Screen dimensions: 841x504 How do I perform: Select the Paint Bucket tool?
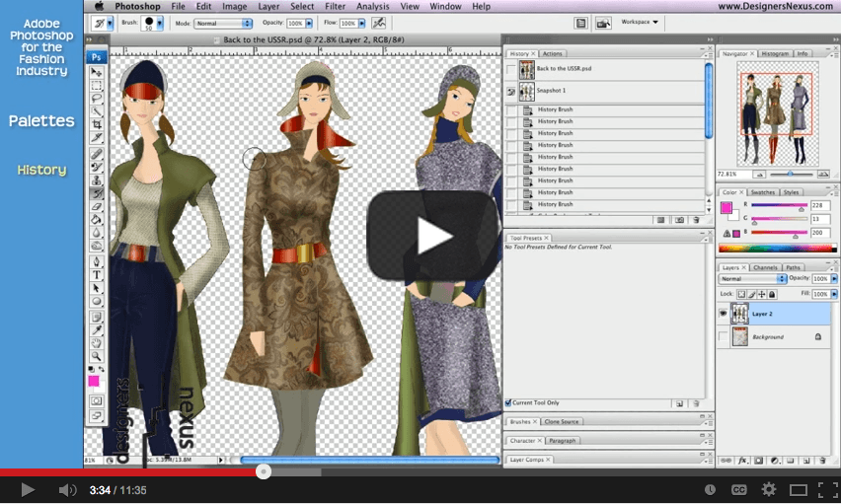click(x=97, y=219)
